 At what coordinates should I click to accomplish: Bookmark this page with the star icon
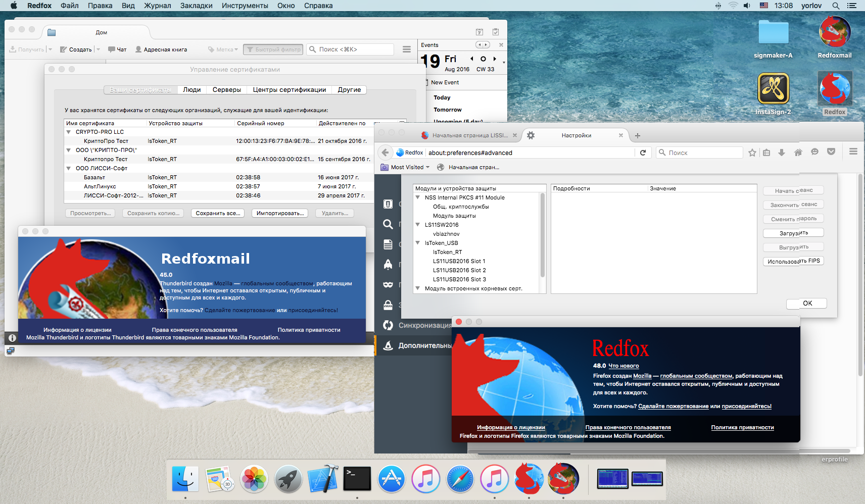click(x=752, y=153)
